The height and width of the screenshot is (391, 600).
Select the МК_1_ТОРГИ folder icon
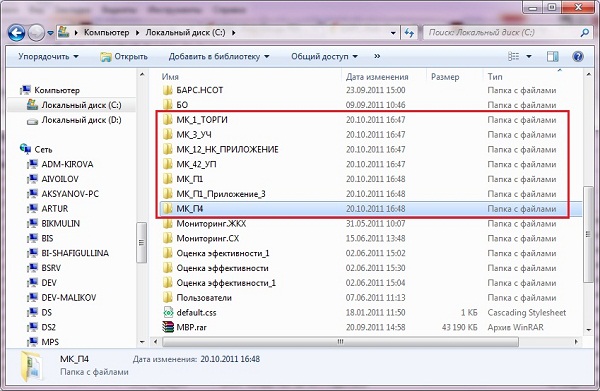tap(168, 120)
